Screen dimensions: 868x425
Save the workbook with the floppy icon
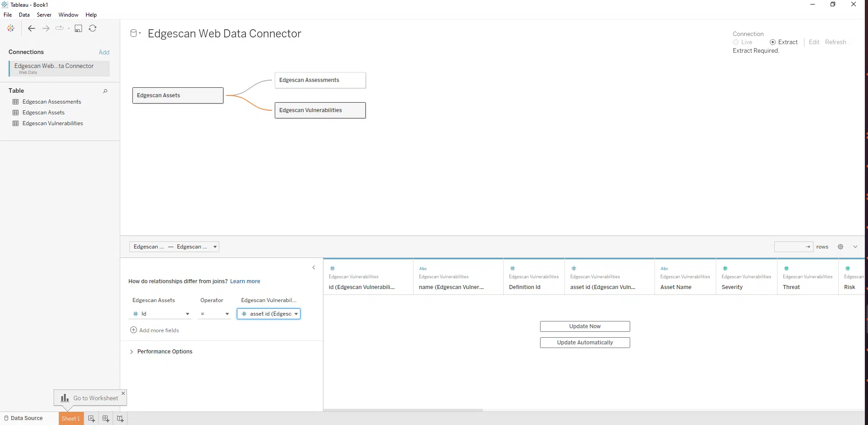coord(78,28)
